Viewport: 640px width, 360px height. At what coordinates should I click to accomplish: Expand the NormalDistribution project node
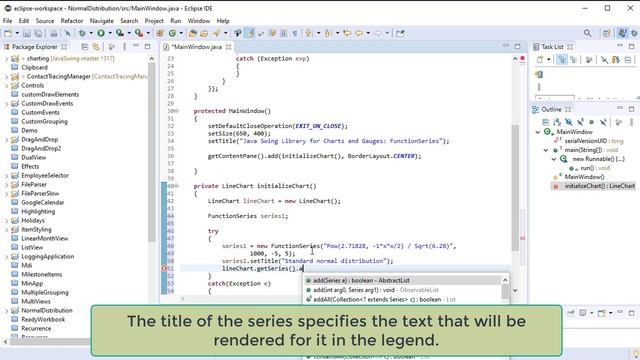[x=6, y=311]
